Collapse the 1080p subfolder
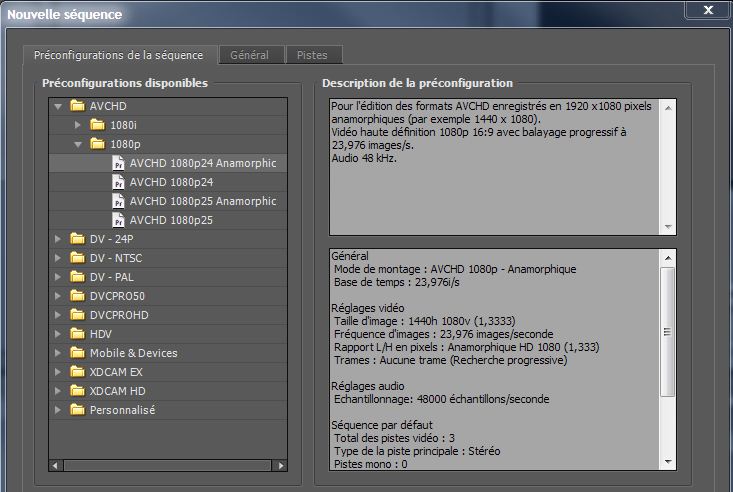 [x=79, y=144]
